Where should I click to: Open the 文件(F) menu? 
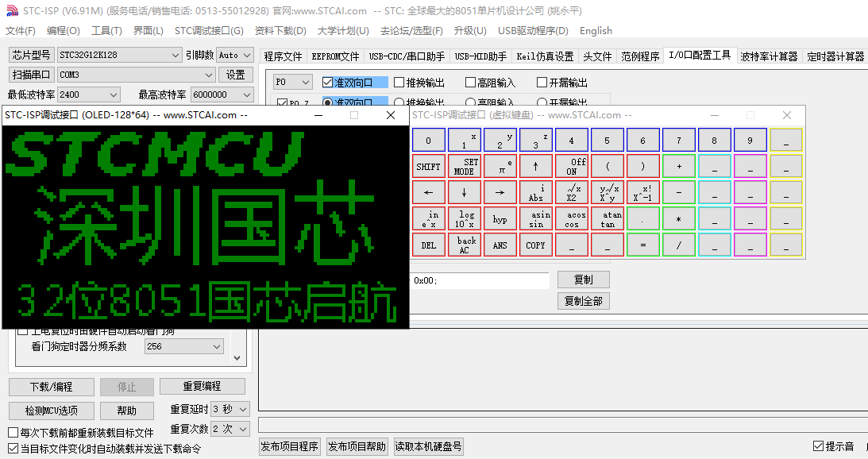[21, 31]
